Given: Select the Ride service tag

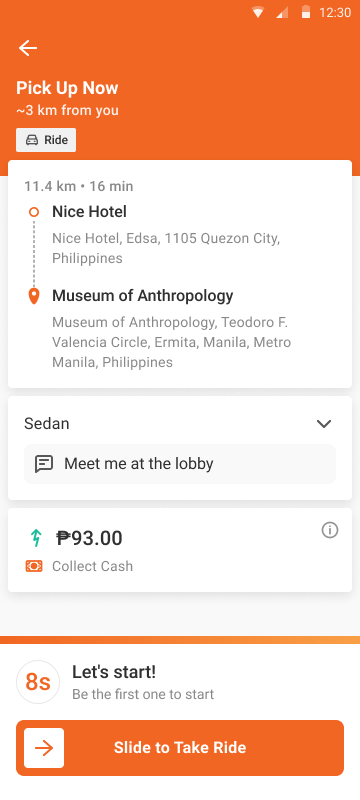Looking at the screenshot, I should [x=46, y=140].
